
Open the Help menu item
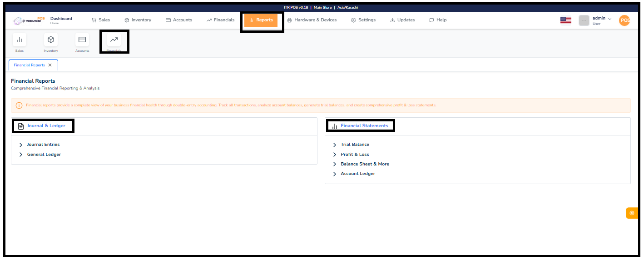(438, 20)
